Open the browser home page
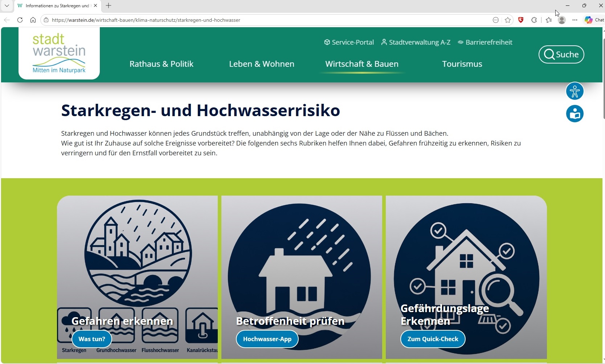The image size is (605, 364). [x=33, y=20]
